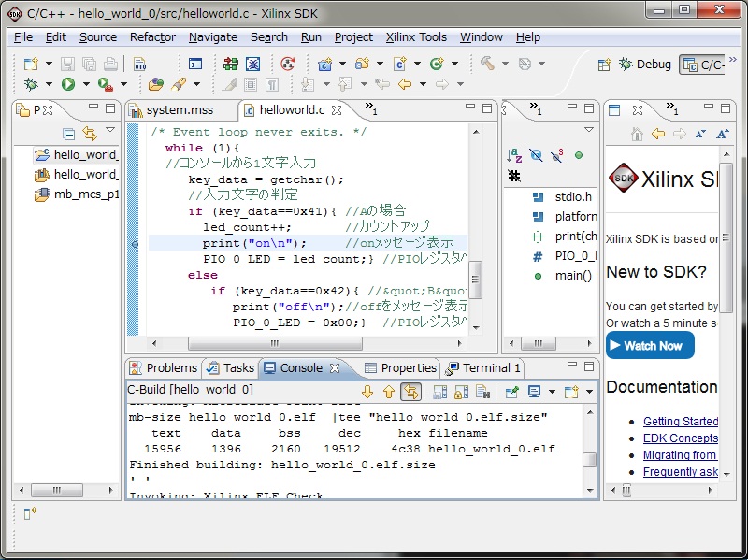
Task: Click the Open Perspective icon
Action: (604, 65)
